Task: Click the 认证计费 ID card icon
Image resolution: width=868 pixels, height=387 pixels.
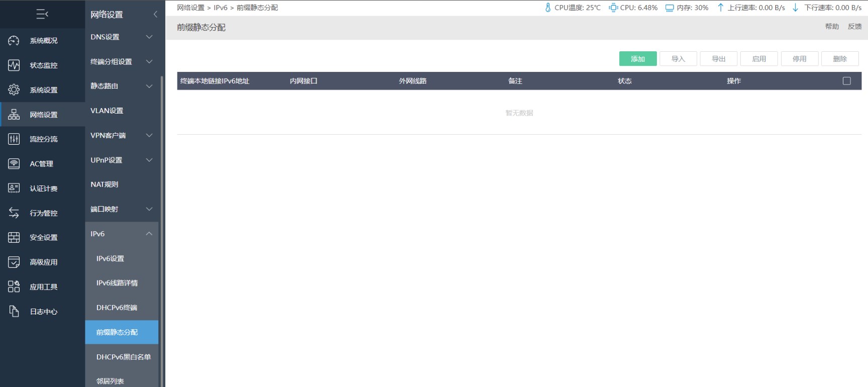Action: (14, 188)
